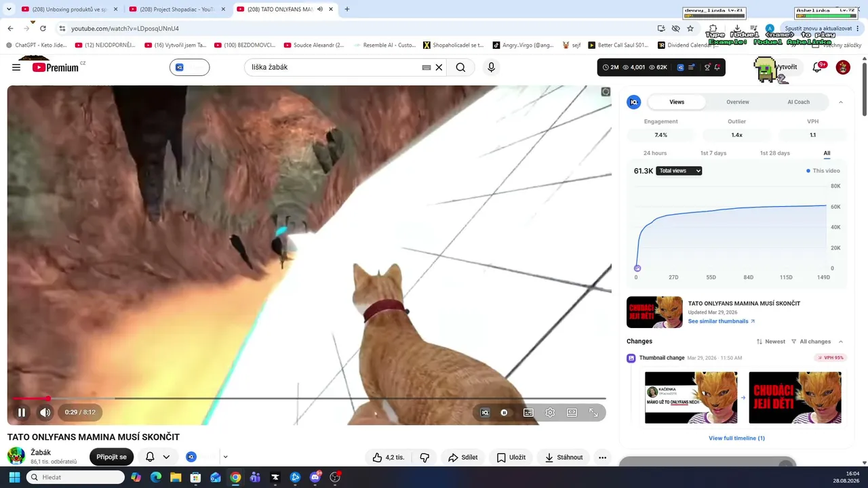Open YouTube notifications bell

click(817, 67)
